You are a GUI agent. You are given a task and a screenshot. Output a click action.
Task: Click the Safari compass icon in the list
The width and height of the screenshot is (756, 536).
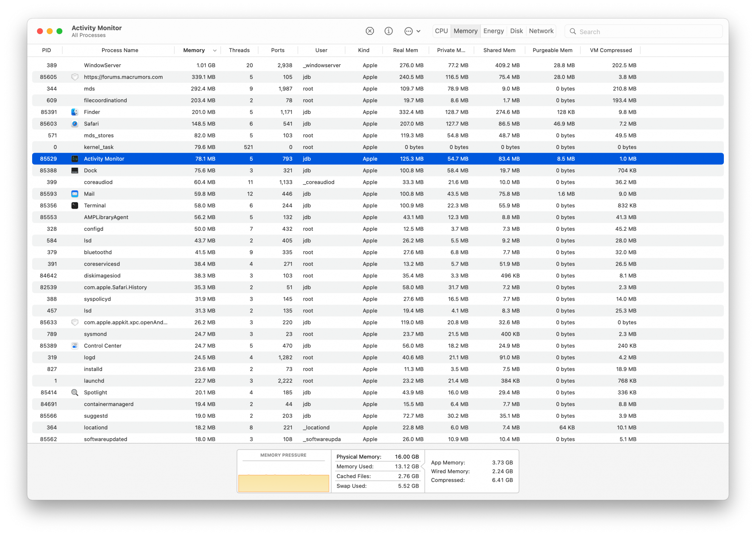point(74,124)
